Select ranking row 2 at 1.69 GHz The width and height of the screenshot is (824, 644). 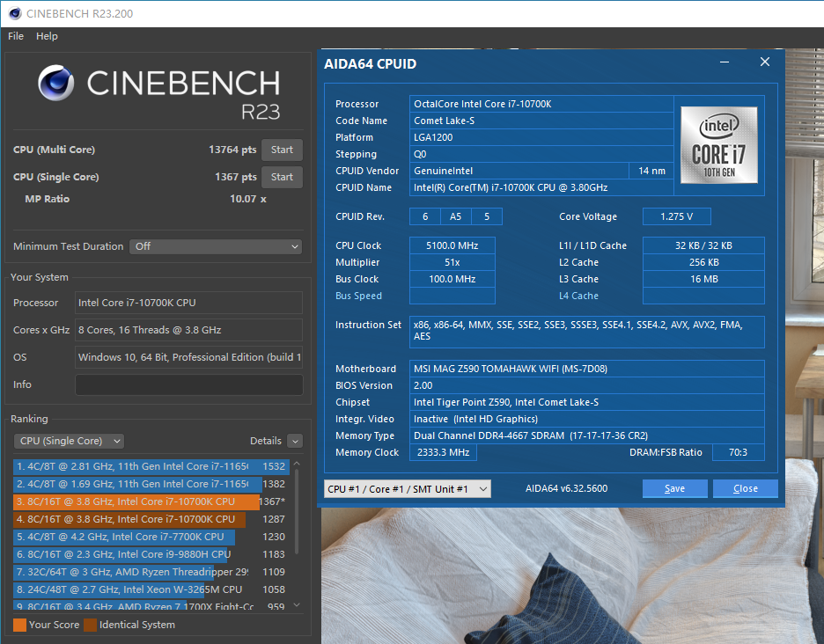point(151,484)
